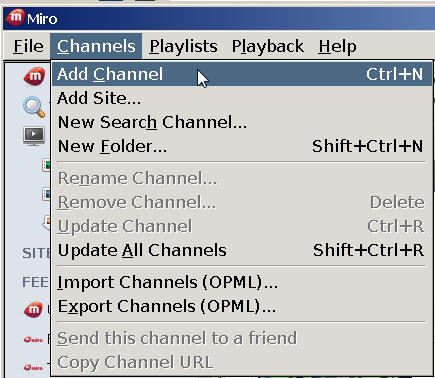Open the Help menu
Viewport: 435px width, 378px height.
[337, 46]
